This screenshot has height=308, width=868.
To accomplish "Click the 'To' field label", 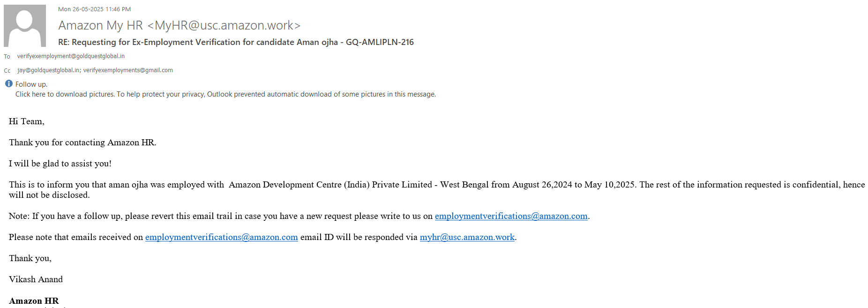I will click(7, 57).
